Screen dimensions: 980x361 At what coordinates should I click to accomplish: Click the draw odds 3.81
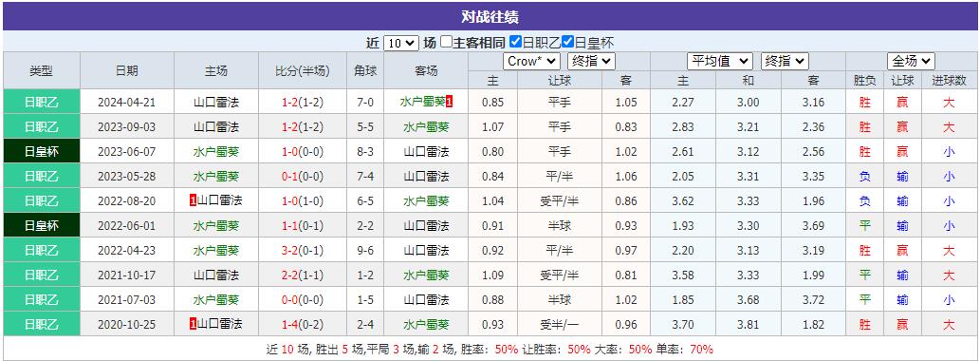pyautogui.click(x=749, y=324)
